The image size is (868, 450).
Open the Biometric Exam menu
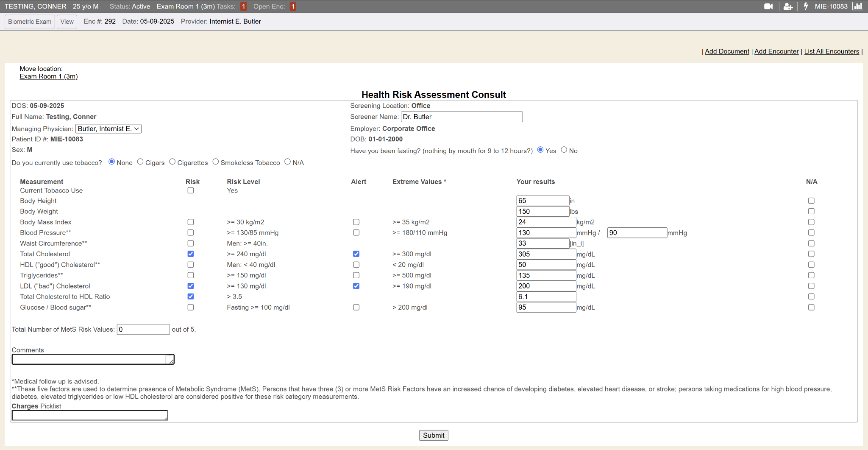[x=30, y=22]
